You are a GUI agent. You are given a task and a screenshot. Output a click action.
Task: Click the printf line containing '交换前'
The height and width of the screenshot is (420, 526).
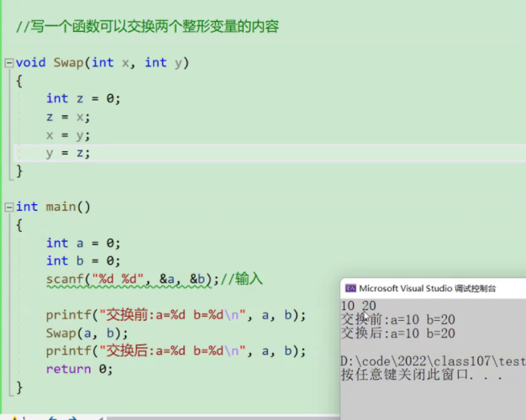tap(176, 315)
